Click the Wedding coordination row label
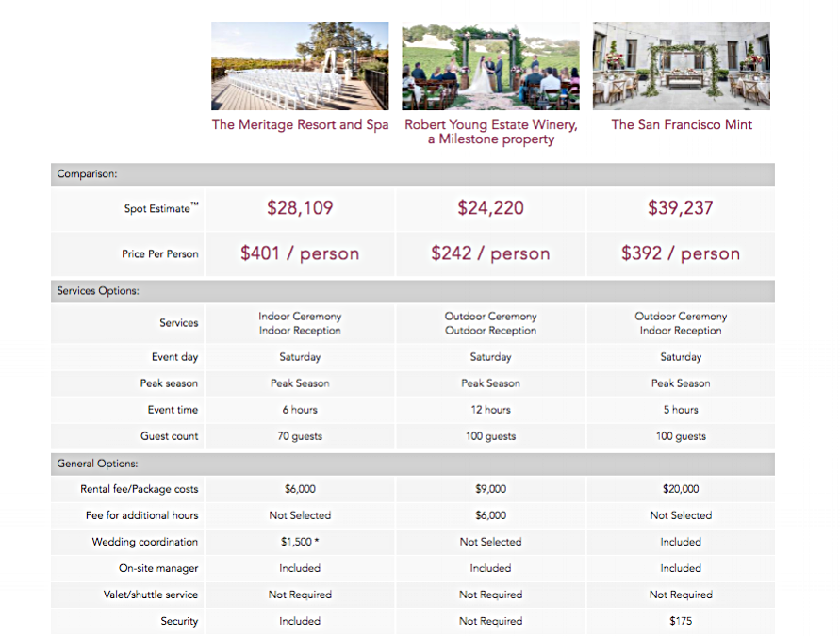This screenshot has height=636, width=840. (144, 542)
